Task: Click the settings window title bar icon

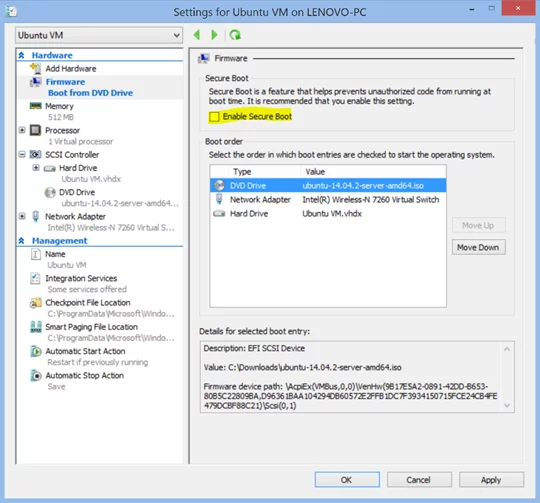Action: click(x=11, y=11)
